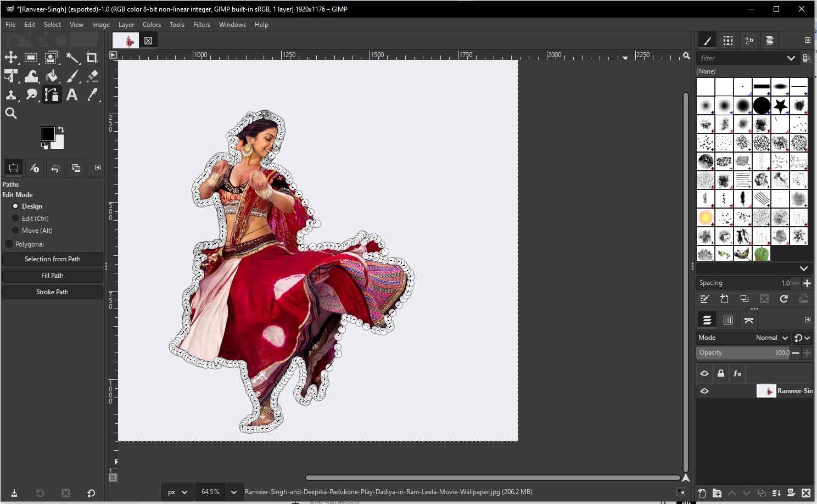
Task: Select the Rectangle Select tool
Action: [31, 58]
